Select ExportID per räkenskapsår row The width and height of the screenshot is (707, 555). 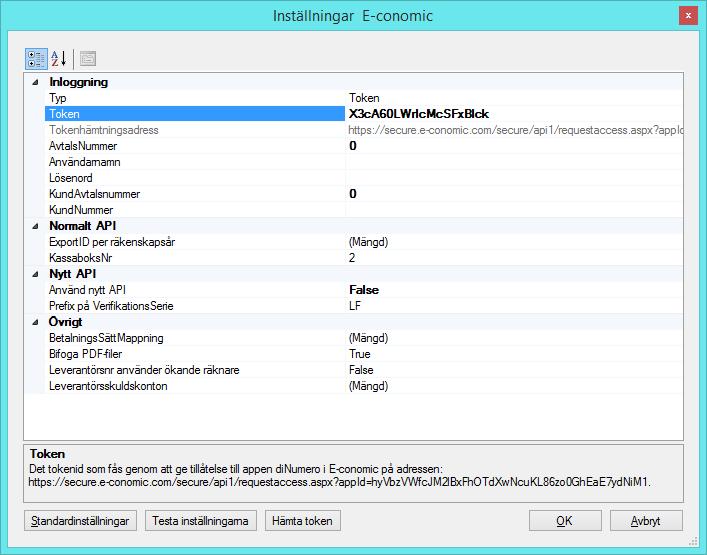coord(364,242)
